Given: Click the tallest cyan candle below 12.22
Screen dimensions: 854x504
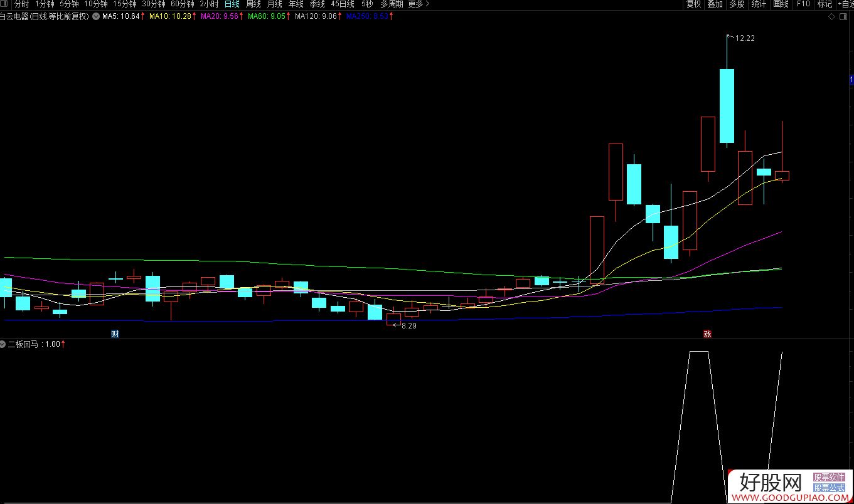Looking at the screenshot, I should 727,106.
